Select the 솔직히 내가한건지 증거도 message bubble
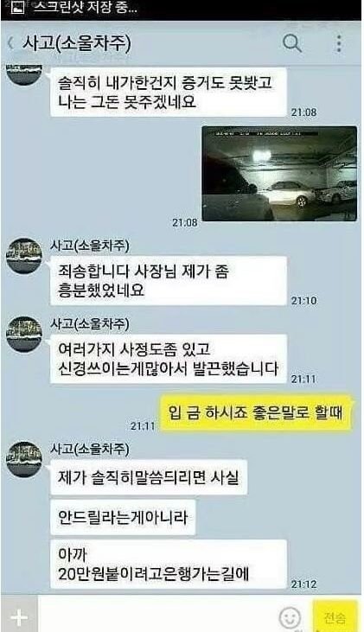The image size is (364, 632). [168, 93]
